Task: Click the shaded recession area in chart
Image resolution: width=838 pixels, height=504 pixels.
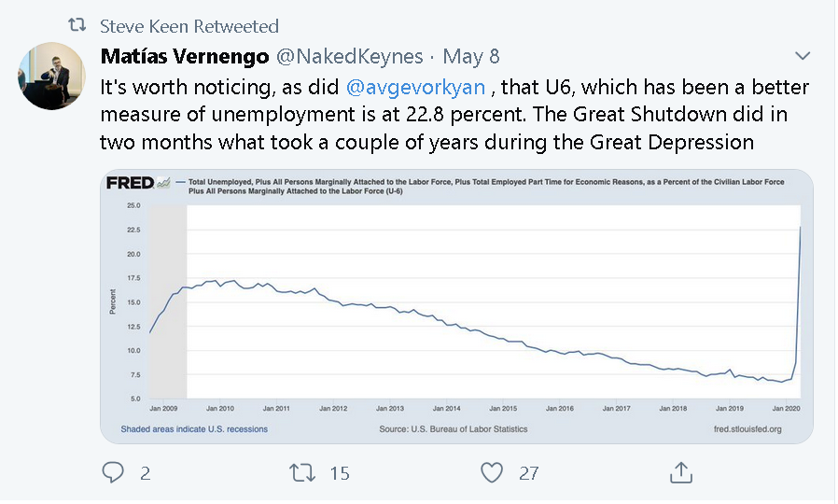Action: point(168,302)
